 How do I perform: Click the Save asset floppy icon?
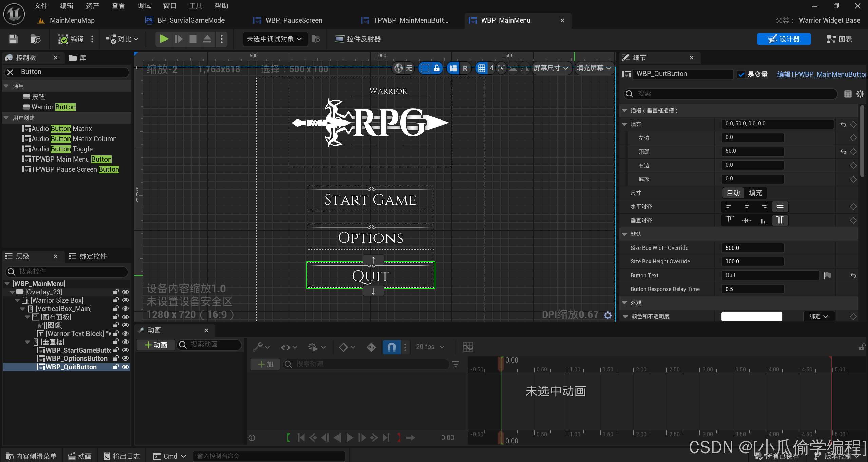(13, 39)
